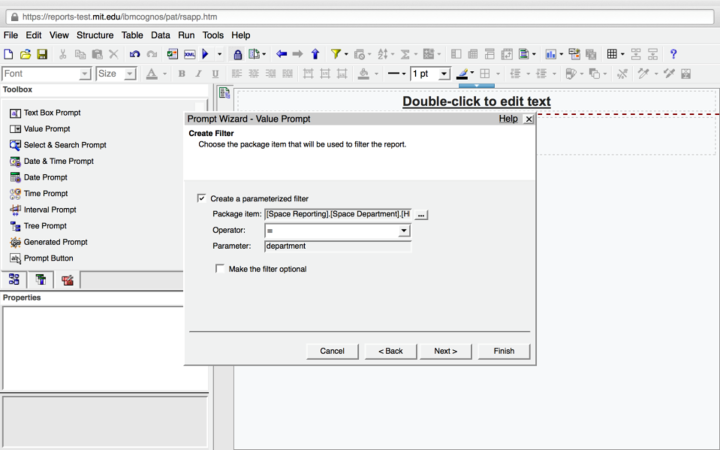
Task: Select the Tree Prompt toolbox icon
Action: pos(15,226)
